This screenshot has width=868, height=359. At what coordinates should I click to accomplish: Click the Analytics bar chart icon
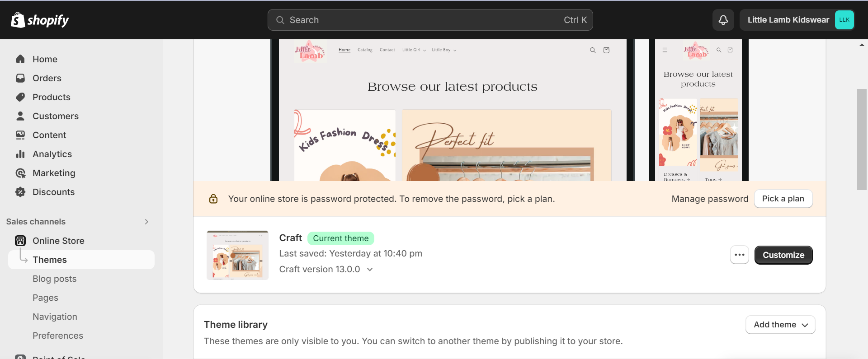20,154
